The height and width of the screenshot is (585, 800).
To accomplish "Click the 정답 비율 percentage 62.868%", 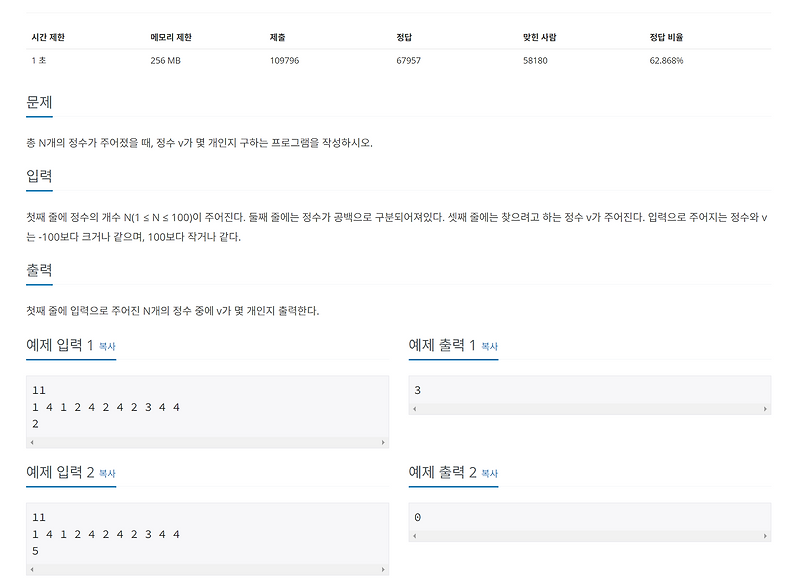I will 667,59.
